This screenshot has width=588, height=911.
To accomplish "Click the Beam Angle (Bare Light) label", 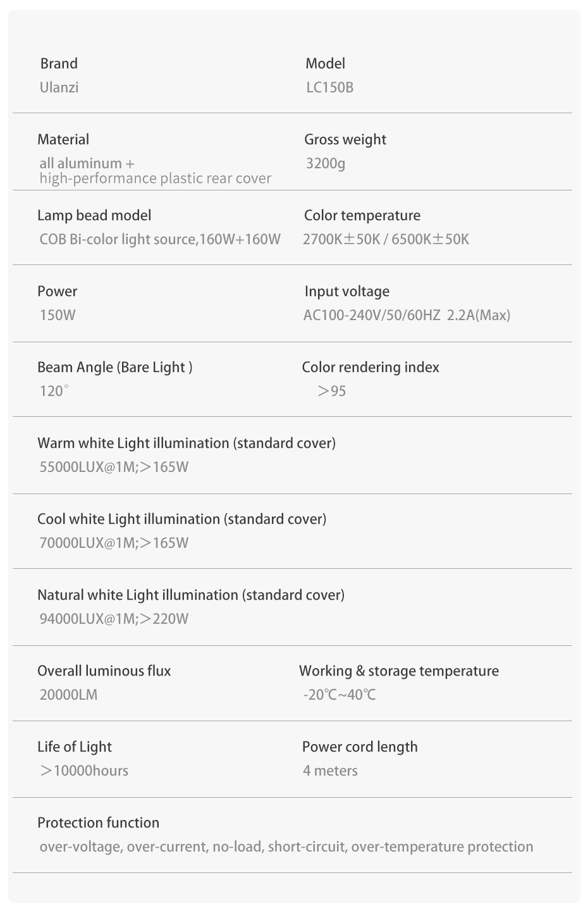I will (x=115, y=367).
